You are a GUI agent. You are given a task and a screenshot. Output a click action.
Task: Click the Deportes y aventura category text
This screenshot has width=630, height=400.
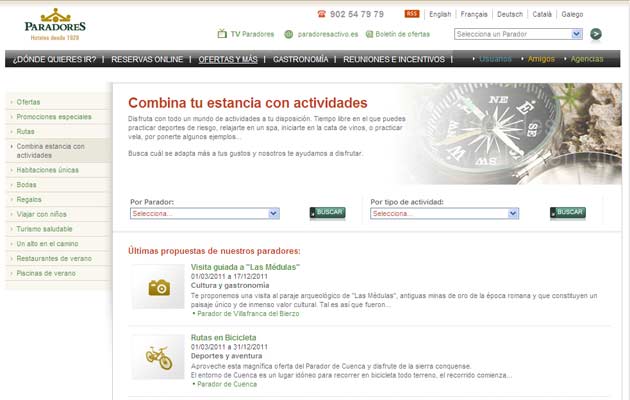click(x=226, y=356)
